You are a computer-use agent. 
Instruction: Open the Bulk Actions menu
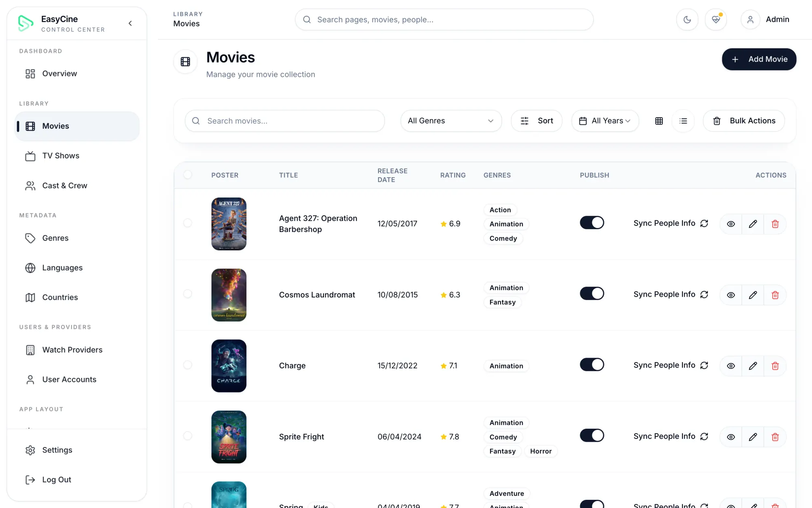tap(744, 121)
